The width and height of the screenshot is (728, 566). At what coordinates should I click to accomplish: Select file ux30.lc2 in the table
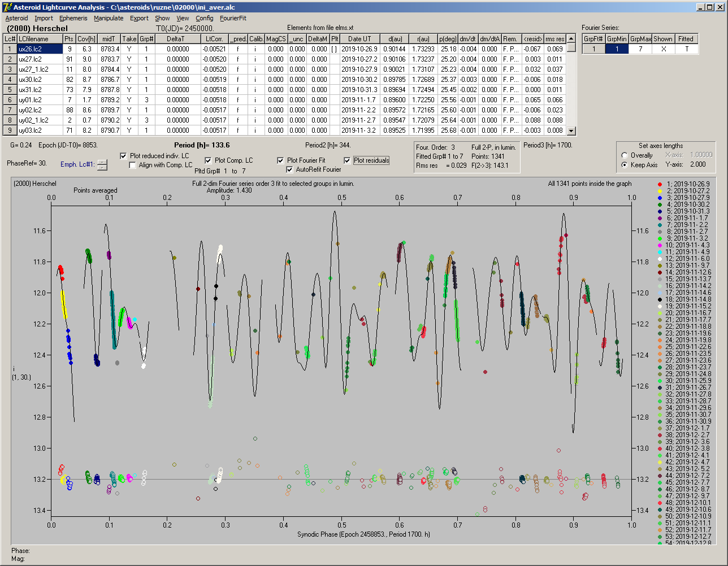tap(39, 80)
